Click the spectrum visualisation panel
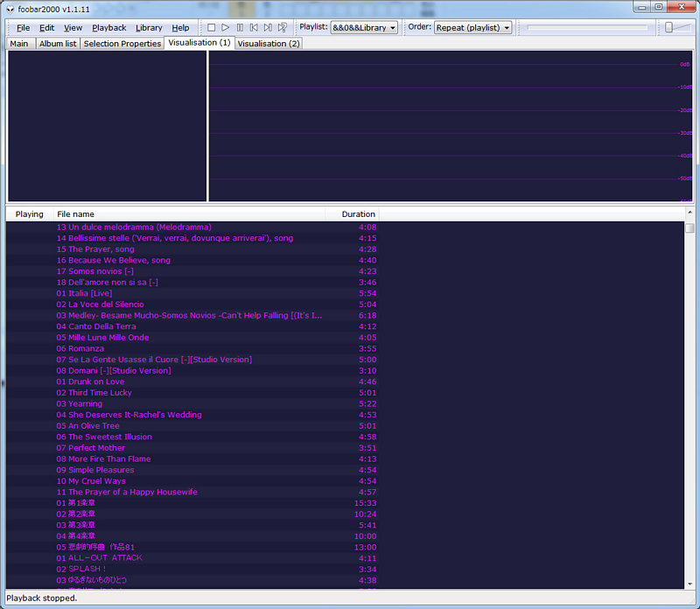The height and width of the screenshot is (609, 700). pyautogui.click(x=451, y=126)
